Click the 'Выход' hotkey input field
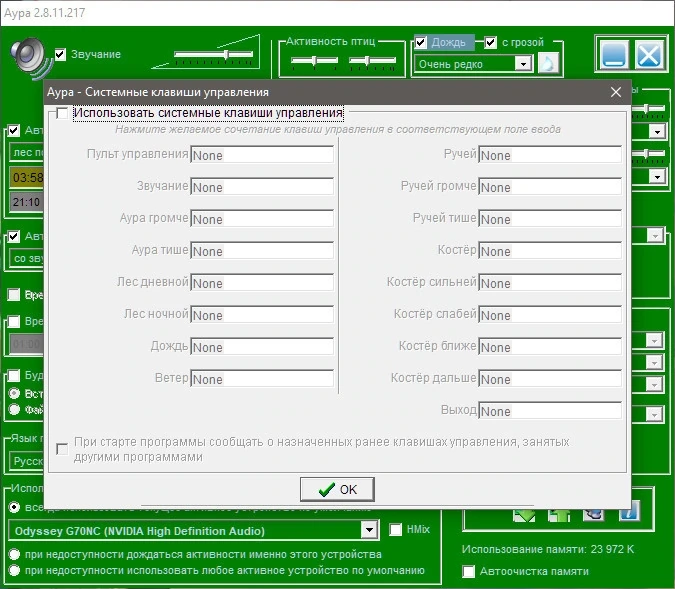 click(x=550, y=410)
